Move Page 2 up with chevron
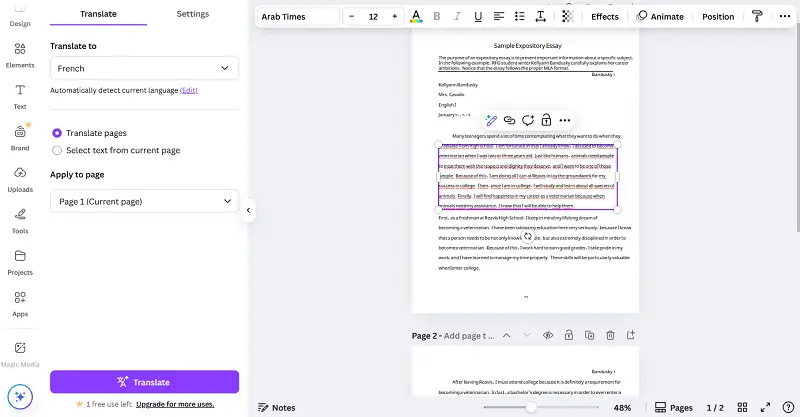This screenshot has height=417, width=800. (x=507, y=335)
